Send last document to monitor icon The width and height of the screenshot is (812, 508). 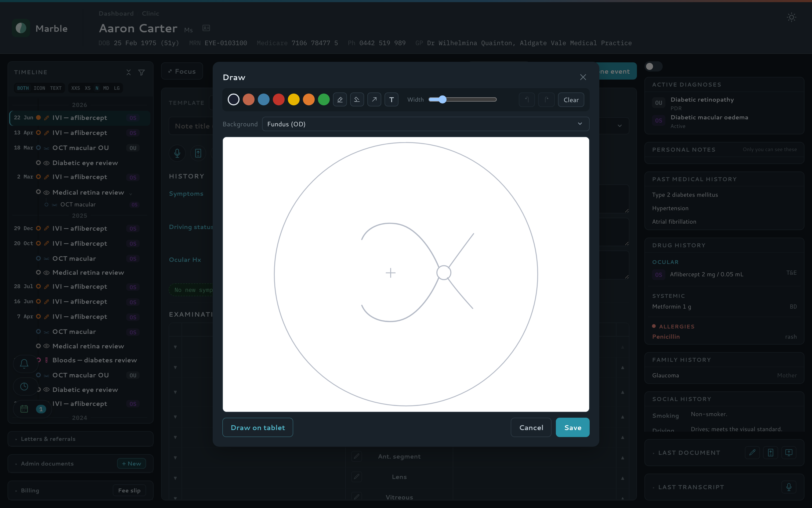(x=789, y=453)
